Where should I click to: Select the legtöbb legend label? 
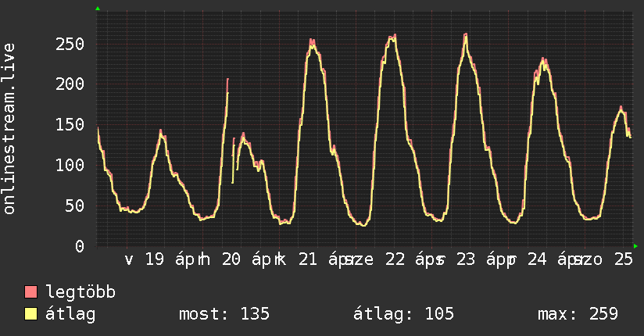coord(80,291)
